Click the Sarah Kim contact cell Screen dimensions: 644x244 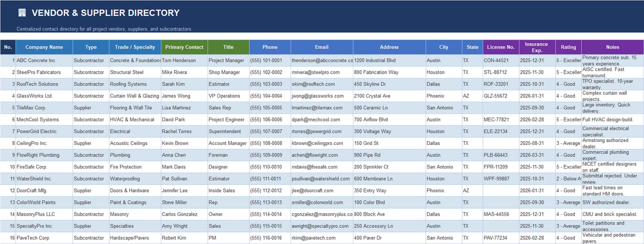[x=185, y=84]
